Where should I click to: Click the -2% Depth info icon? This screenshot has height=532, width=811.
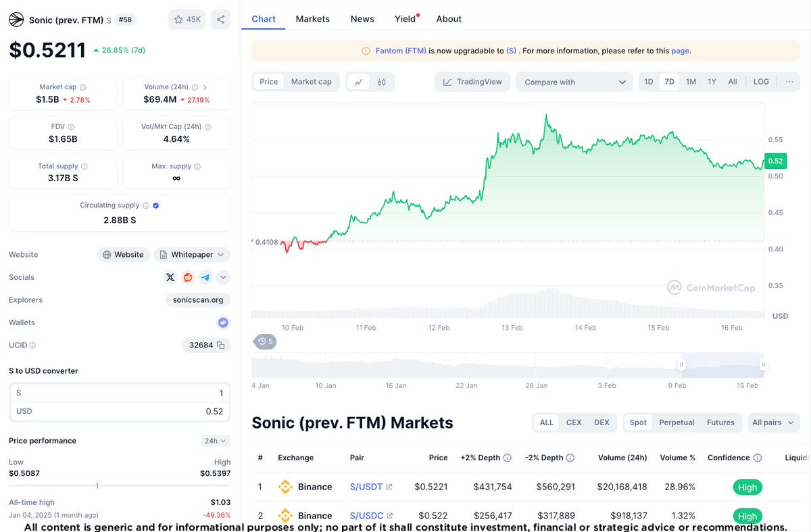click(x=570, y=458)
